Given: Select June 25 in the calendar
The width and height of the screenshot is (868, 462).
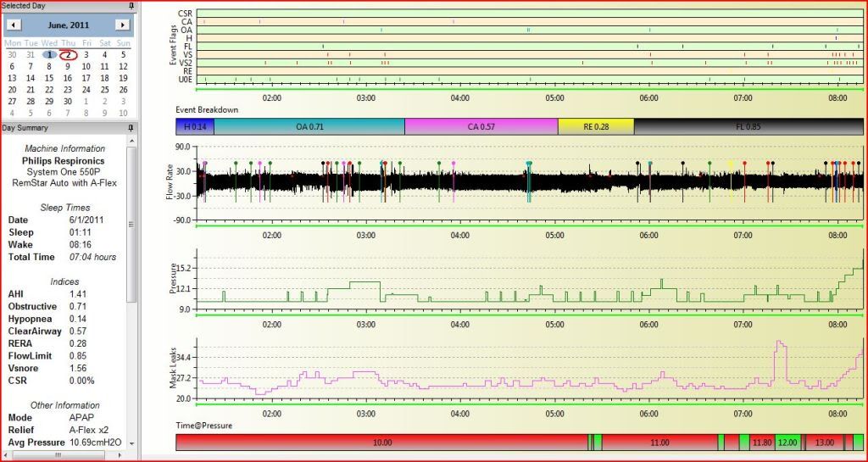Looking at the screenshot, I should [x=104, y=90].
